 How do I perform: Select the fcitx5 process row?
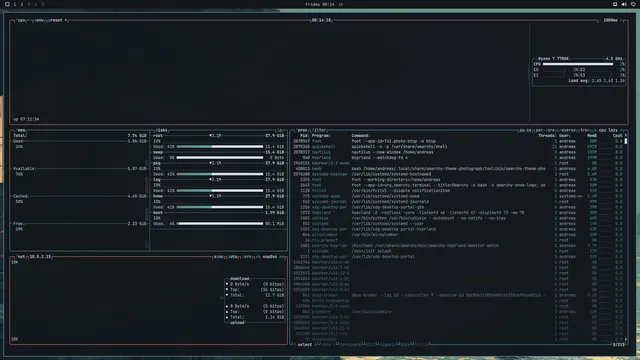[458, 191]
